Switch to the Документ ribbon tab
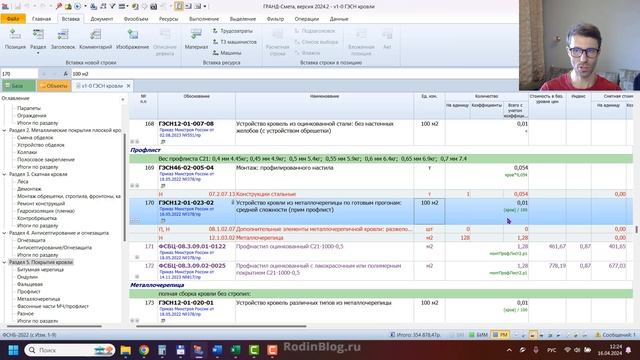This screenshot has width=640, height=360. (102, 19)
